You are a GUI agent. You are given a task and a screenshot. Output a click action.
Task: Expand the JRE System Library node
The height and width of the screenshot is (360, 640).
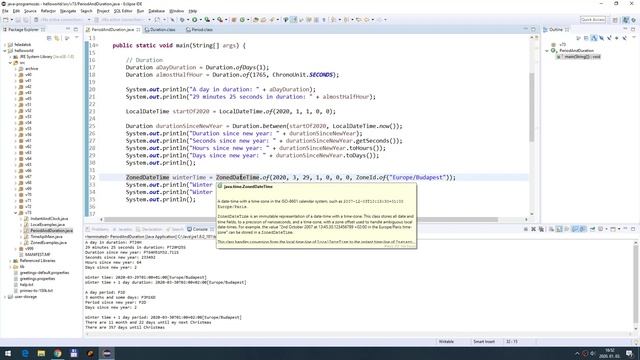10,57
